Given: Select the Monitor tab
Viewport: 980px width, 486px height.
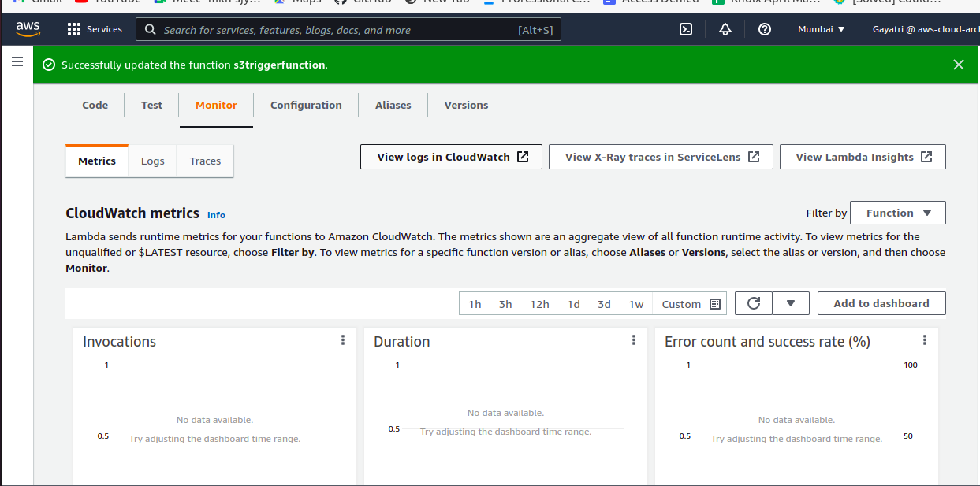Looking at the screenshot, I should 216,105.
